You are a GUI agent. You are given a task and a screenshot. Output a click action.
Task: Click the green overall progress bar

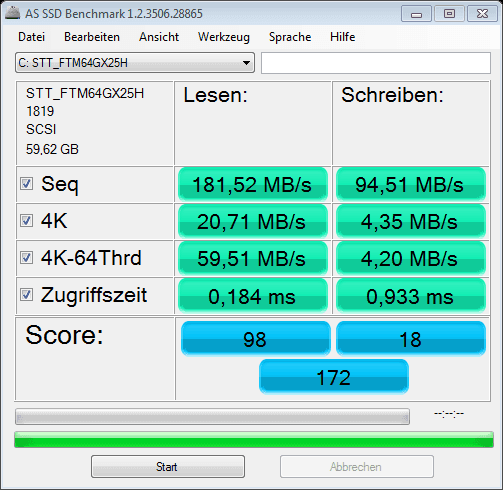pyautogui.click(x=254, y=439)
